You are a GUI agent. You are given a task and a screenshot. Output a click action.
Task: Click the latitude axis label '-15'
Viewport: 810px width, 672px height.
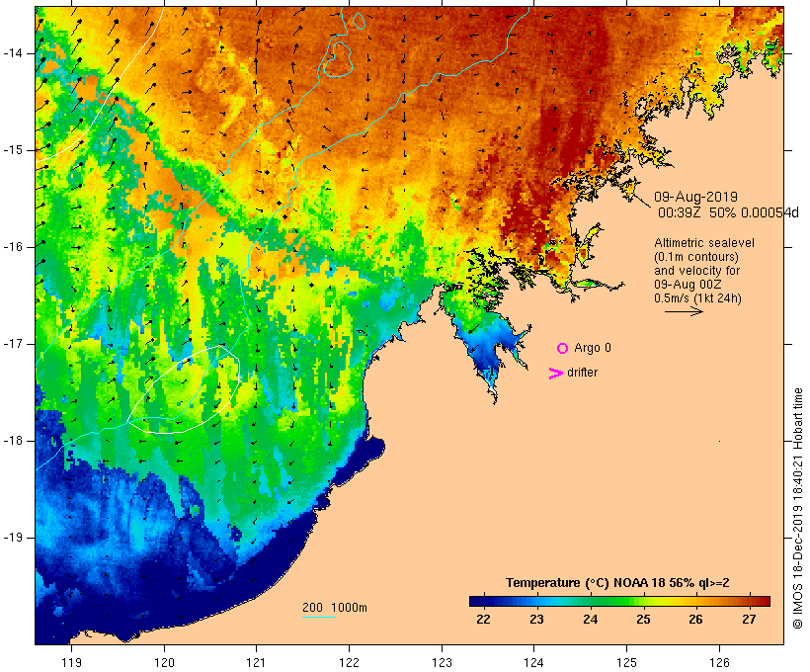click(x=13, y=150)
